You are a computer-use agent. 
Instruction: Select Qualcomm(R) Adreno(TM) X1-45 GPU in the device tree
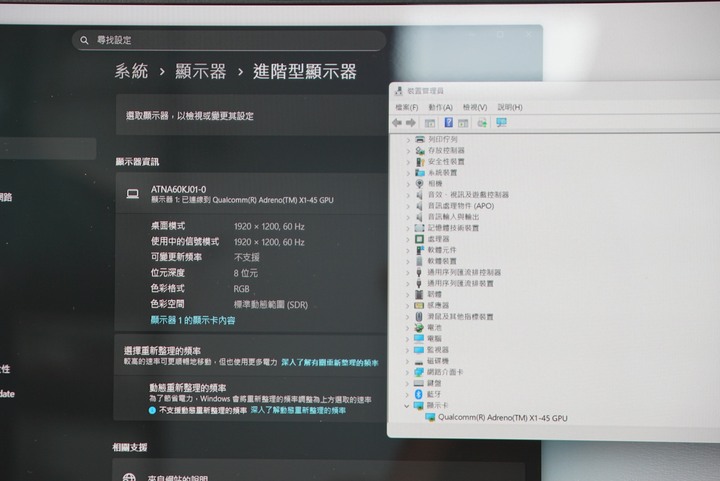(502, 418)
